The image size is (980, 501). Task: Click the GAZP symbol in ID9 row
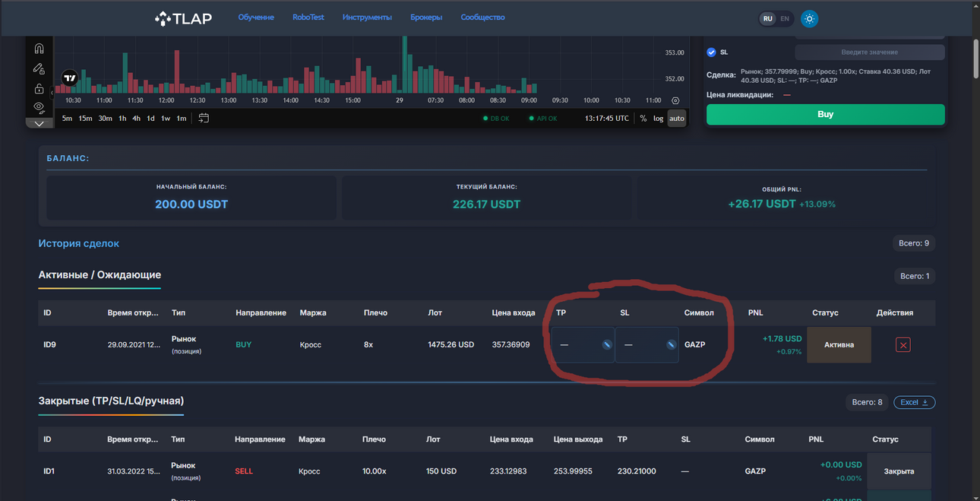(695, 344)
